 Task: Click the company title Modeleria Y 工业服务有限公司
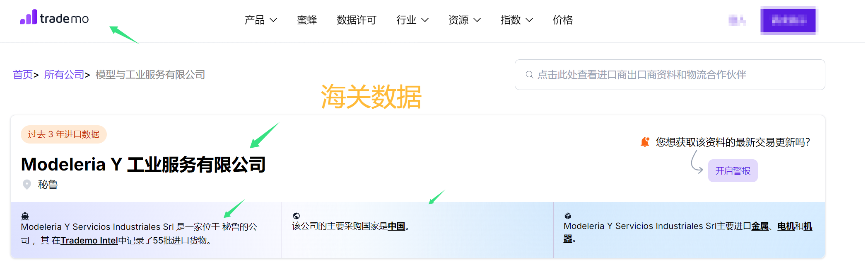tap(143, 165)
